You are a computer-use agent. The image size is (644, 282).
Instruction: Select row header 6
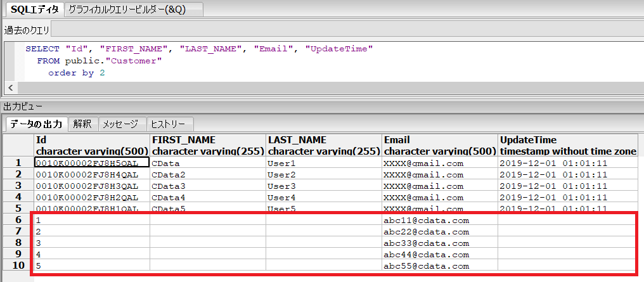click(18, 220)
